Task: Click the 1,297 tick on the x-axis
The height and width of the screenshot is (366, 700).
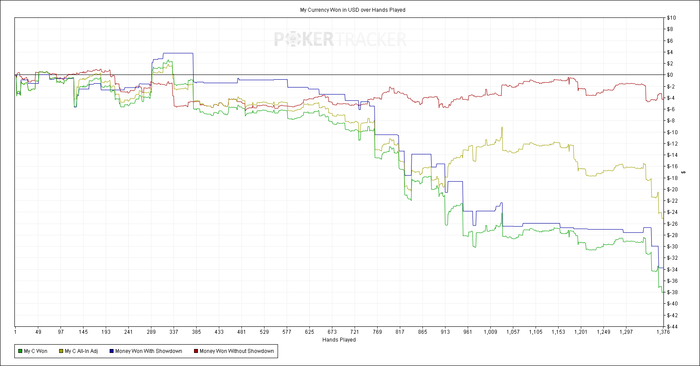Action: pos(626,332)
